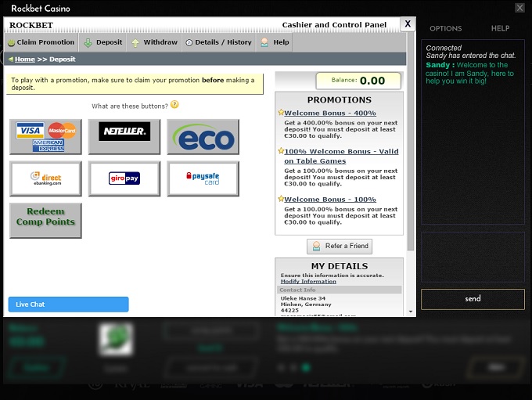The height and width of the screenshot is (400, 532).
Task: Choose giropay as deposit method
Action: point(124,178)
